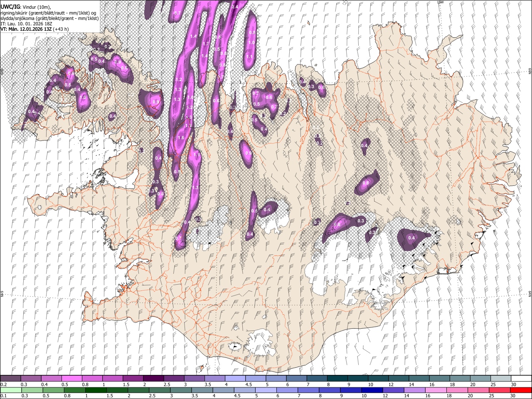This screenshot has height=399, width=532.
Task: Pick the 14 swatch on the upper snow scale
Action: 419,378
